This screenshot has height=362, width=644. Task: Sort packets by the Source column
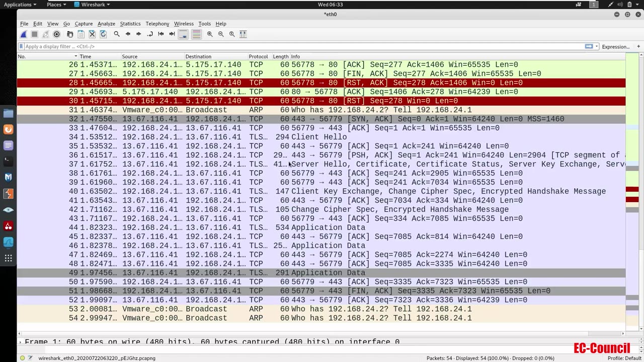click(152, 56)
